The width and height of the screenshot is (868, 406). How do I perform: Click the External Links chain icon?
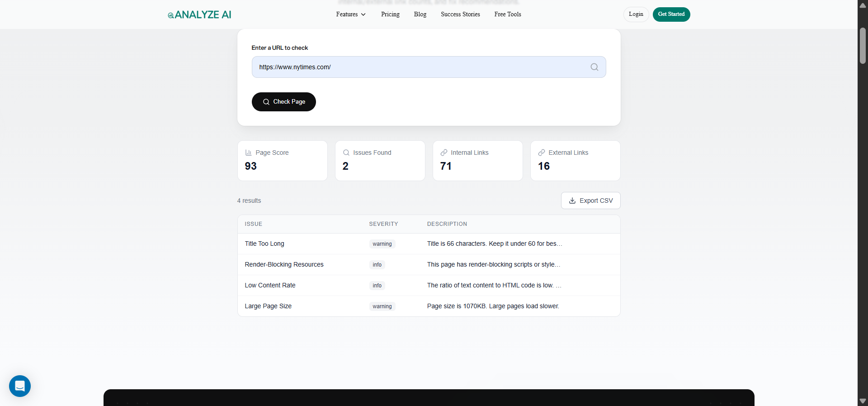542,153
